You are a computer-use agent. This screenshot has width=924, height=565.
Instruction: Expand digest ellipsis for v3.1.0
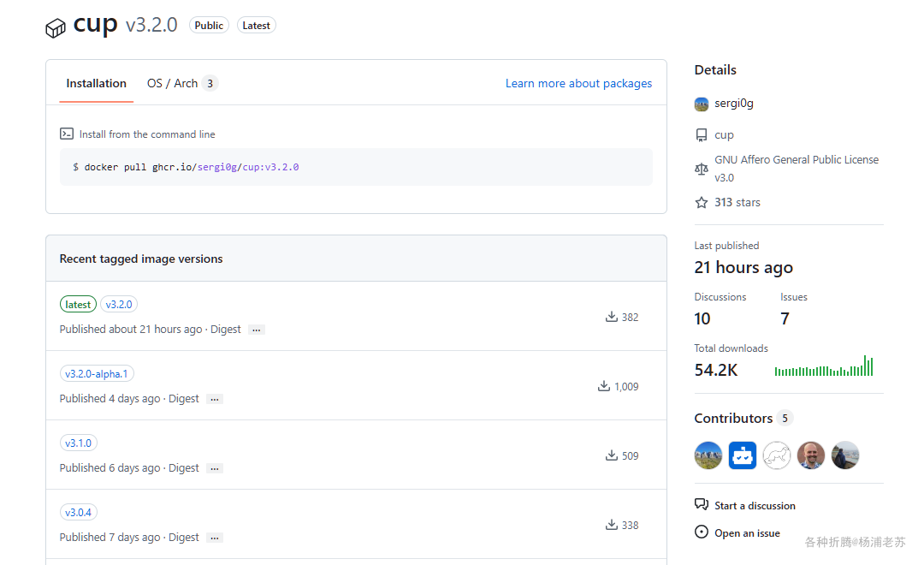tap(215, 468)
